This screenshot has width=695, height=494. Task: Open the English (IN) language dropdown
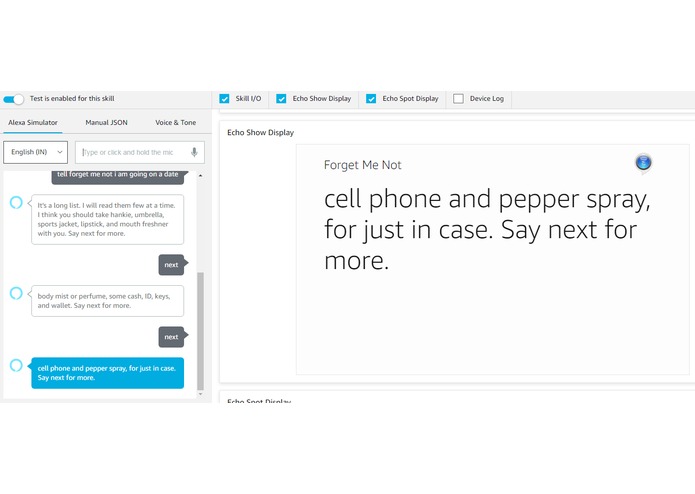[35, 152]
